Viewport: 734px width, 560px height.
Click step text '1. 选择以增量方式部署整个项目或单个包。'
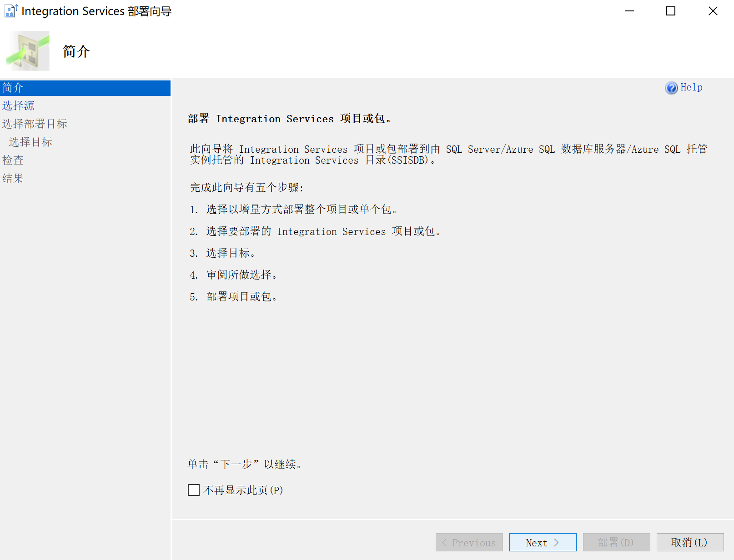[294, 209]
